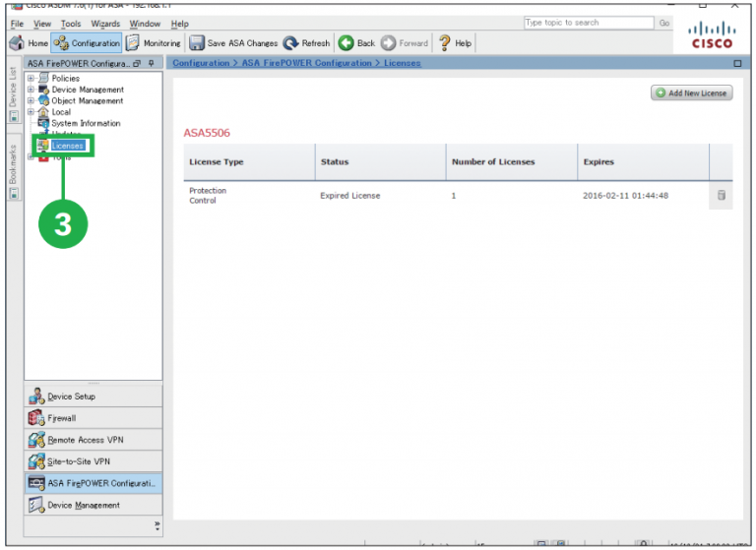This screenshot has height=550, width=756.
Task: Open the Home view
Action: tap(29, 43)
